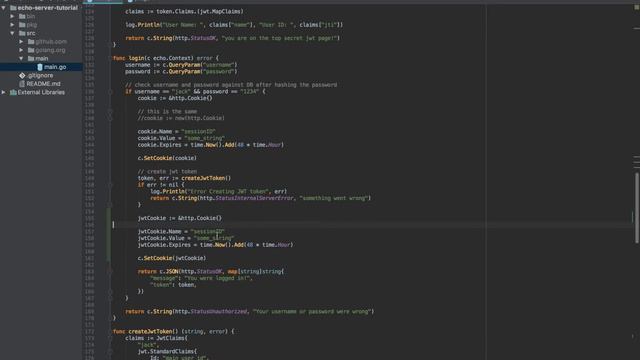640x360 pixels.
Task: Click the pkg folder icon
Action: tap(22, 24)
